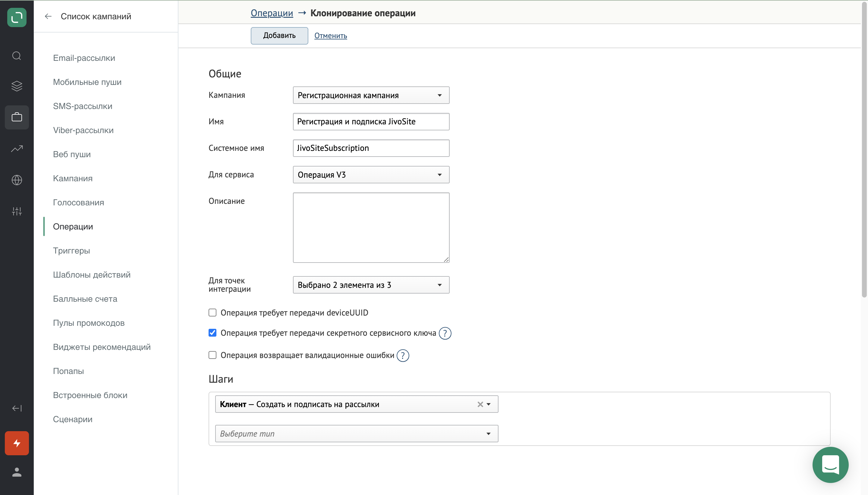This screenshot has height=495, width=868.
Task: Open the search icon in left rail
Action: pyautogui.click(x=17, y=56)
